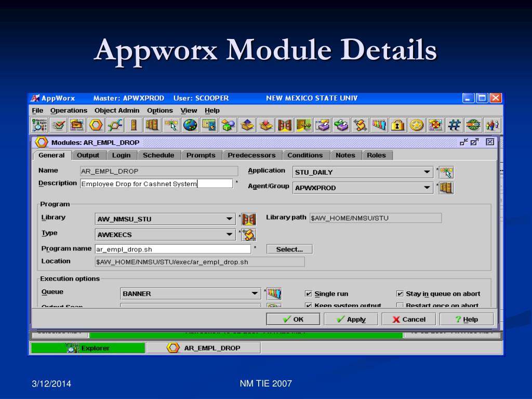Click the gold star badge toolbar icon
532x399 pixels.
tap(416, 125)
